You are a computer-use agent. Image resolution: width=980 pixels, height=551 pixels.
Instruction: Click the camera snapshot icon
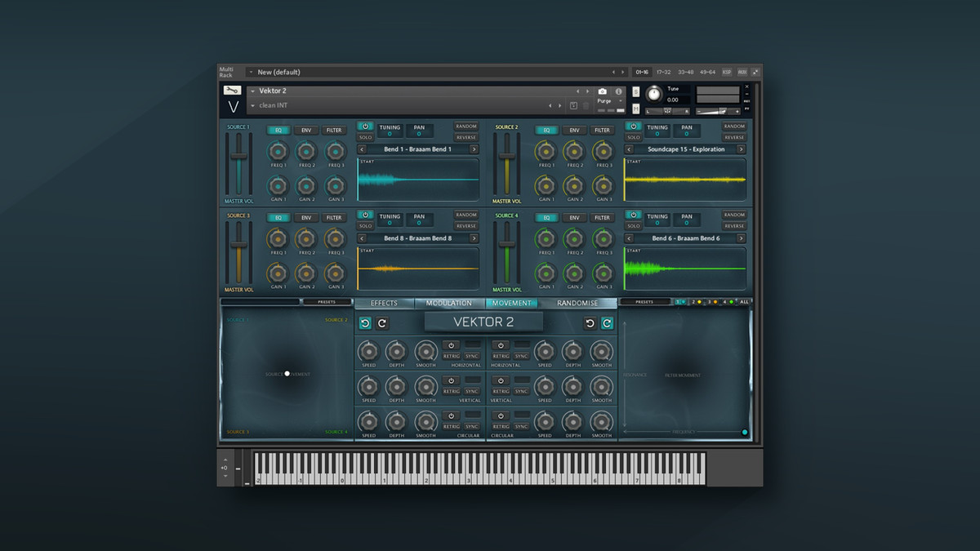click(x=602, y=91)
